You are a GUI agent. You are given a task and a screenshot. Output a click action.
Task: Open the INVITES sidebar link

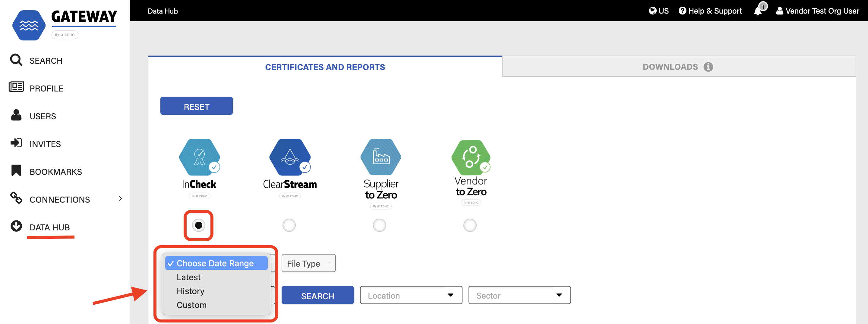45,144
